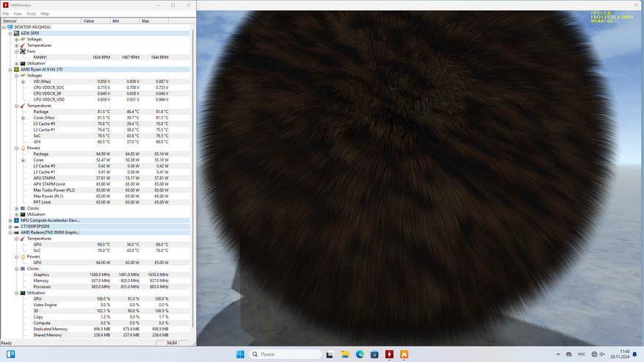Viewport: 644px width, 362px height.
Task: Click the AMD Radeon 890M GPU icon
Action: tap(16, 233)
